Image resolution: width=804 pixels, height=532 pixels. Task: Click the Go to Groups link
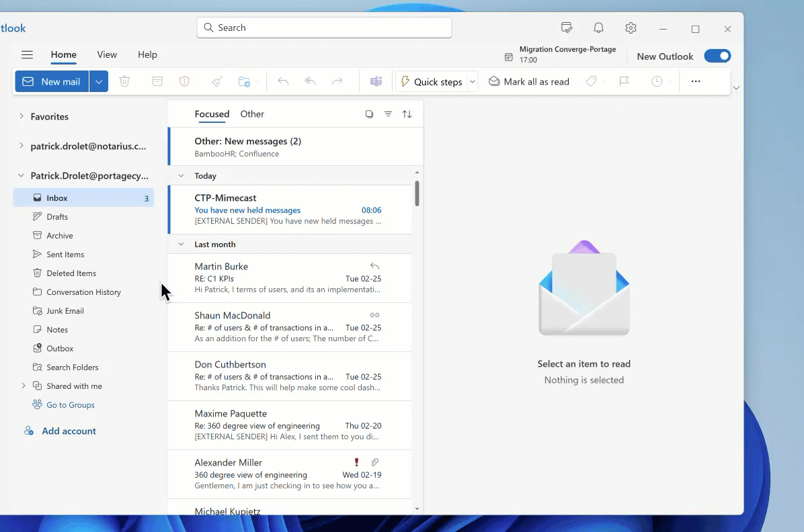[x=71, y=405]
